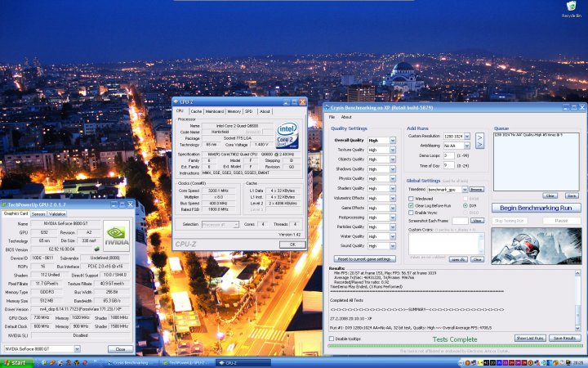The height and width of the screenshot is (368, 588).
Task: Switch to the Sensors tab in GPU-Z
Action: [x=38, y=214]
